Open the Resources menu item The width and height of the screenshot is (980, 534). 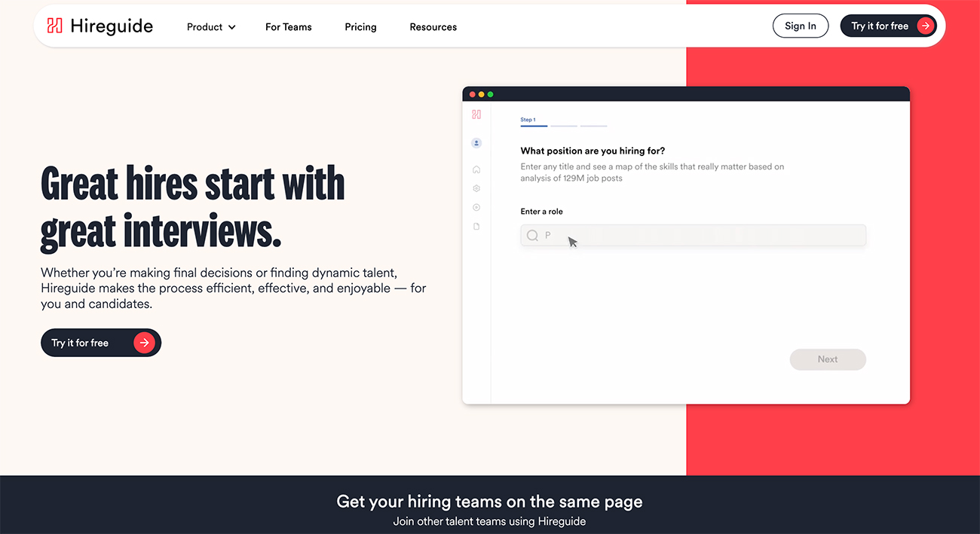[x=433, y=27]
